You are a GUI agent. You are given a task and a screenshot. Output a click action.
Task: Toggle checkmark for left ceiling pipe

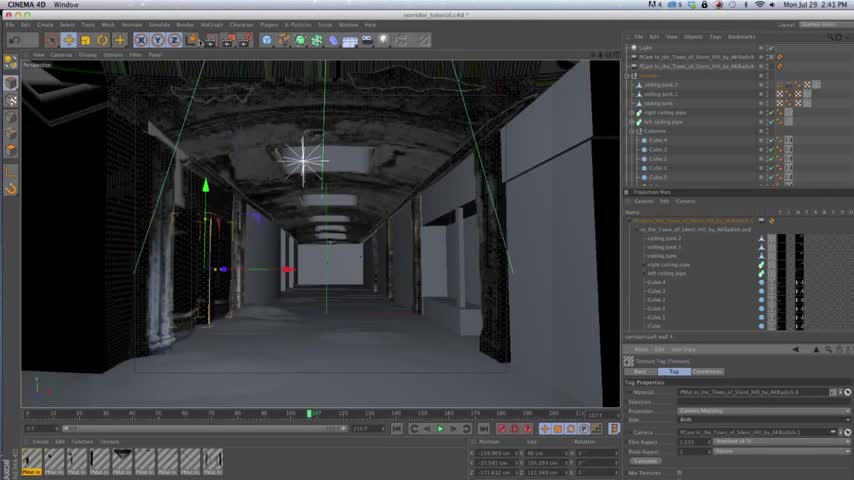(x=771, y=122)
